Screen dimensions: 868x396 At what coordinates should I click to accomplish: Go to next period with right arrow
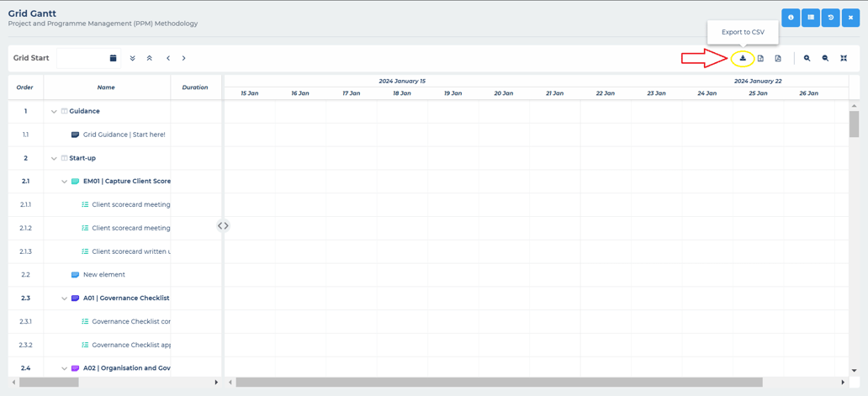pos(184,58)
